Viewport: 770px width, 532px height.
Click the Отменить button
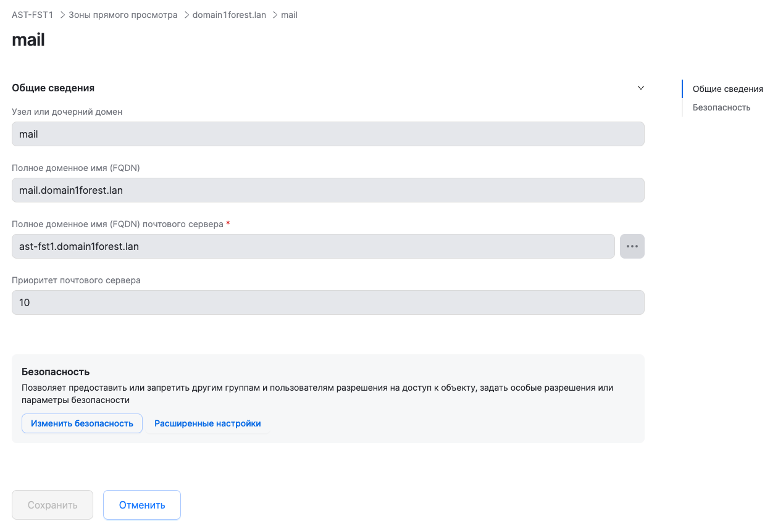[142, 505]
